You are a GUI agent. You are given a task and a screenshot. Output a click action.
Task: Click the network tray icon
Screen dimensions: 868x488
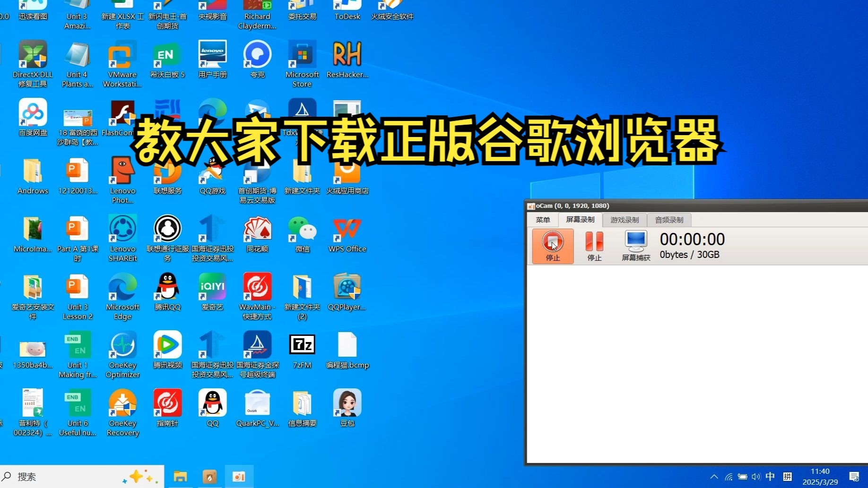pyautogui.click(x=729, y=477)
